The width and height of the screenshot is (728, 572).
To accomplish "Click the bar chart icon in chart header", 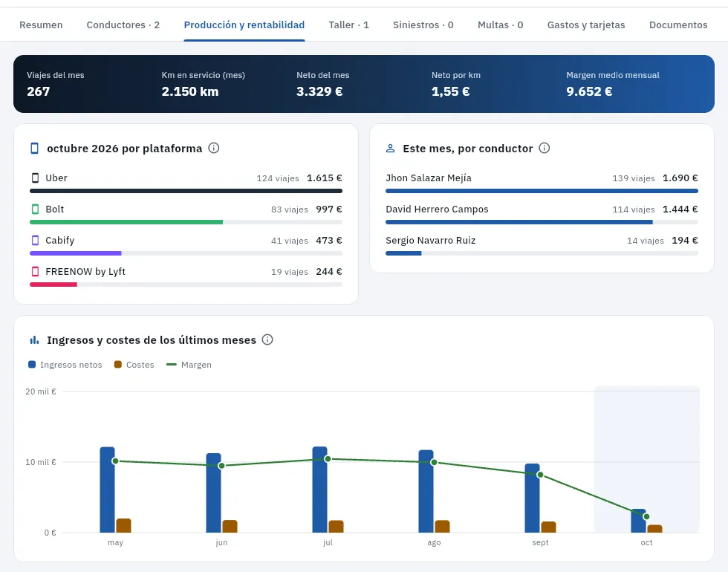I will [34, 340].
